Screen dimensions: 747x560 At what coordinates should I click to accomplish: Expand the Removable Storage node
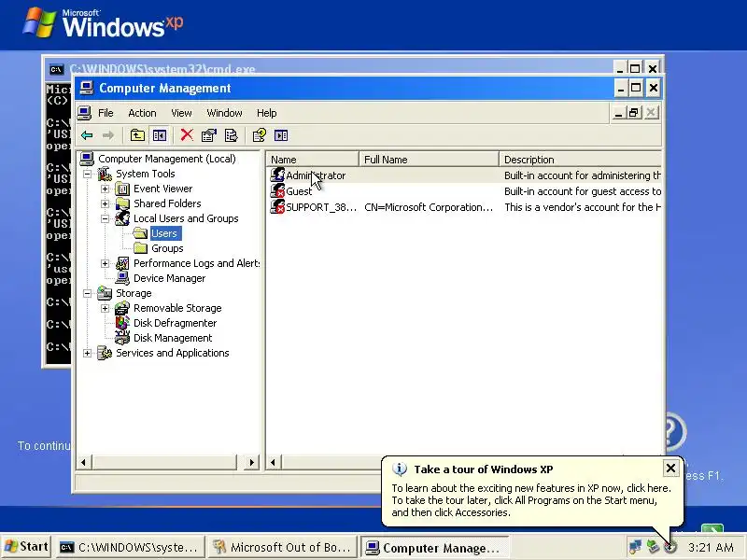(105, 308)
